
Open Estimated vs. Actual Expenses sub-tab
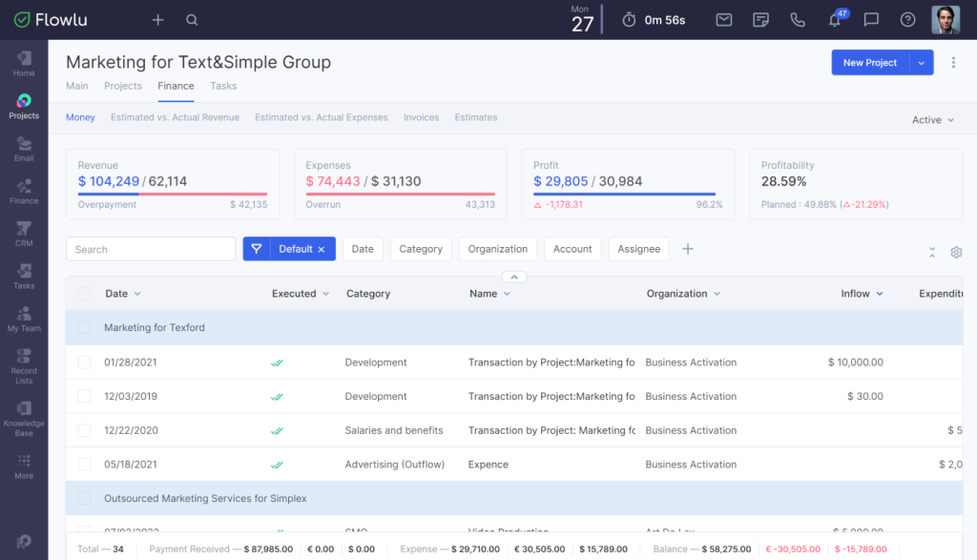[322, 117]
